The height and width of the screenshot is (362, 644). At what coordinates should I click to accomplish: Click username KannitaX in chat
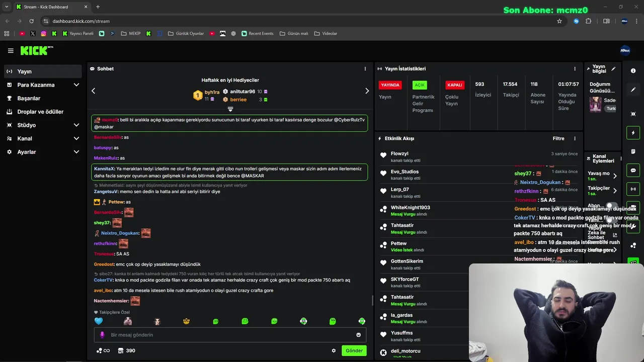(104, 169)
